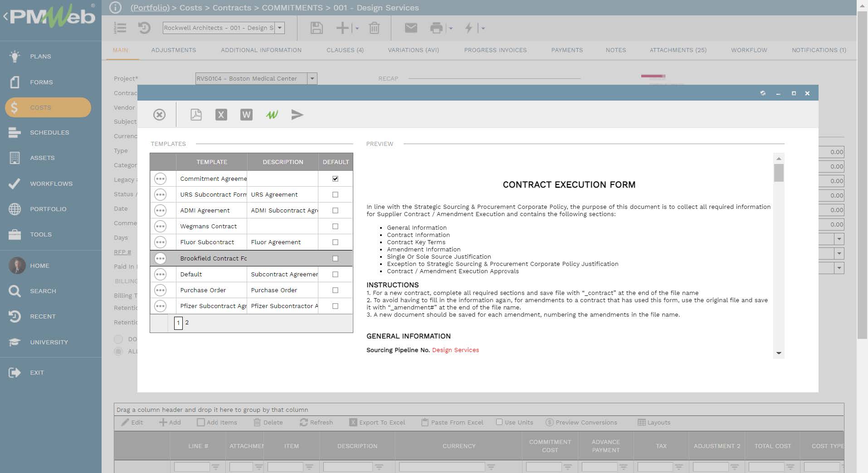Enable Purchase Order as default template
The width and height of the screenshot is (868, 473).
click(x=335, y=290)
